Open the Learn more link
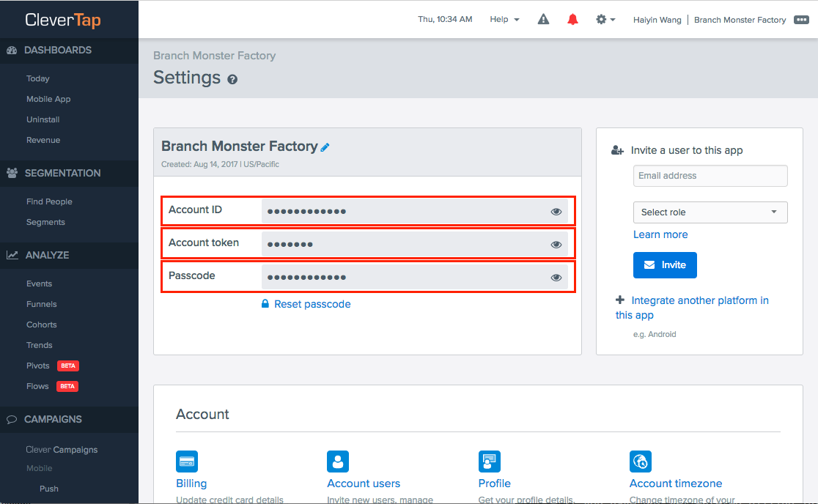This screenshot has height=504, width=818. point(660,234)
